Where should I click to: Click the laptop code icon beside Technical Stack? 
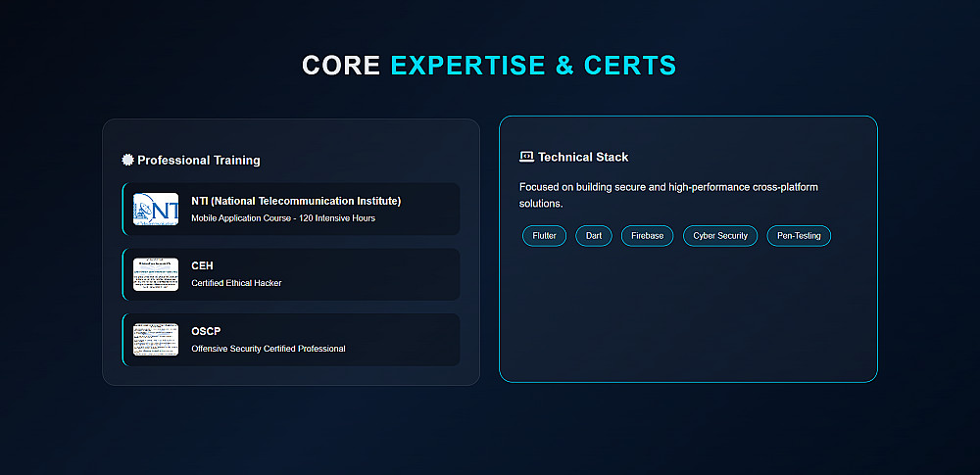pos(526,157)
